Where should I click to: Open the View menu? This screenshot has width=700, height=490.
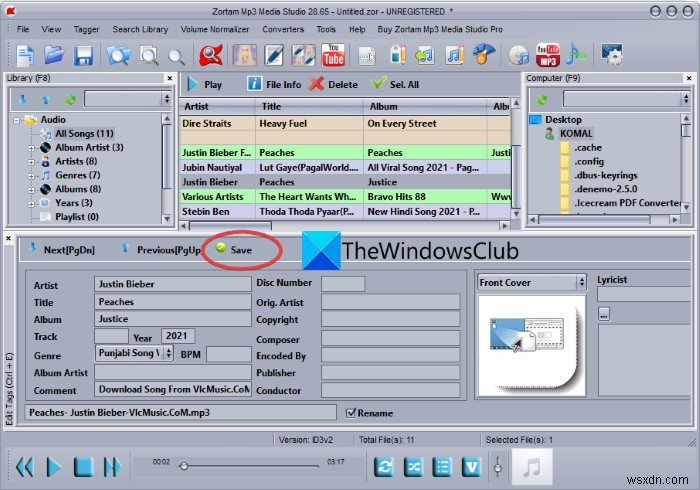(x=51, y=29)
